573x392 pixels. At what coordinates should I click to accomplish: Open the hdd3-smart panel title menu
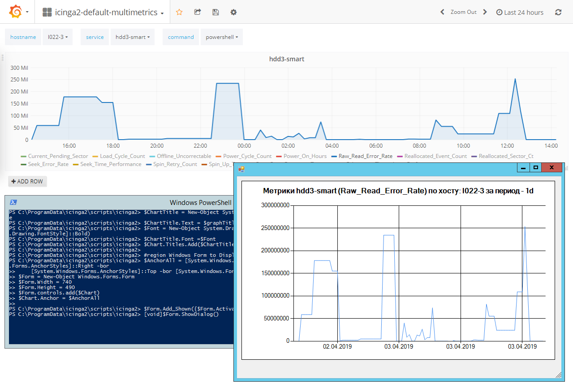point(286,59)
